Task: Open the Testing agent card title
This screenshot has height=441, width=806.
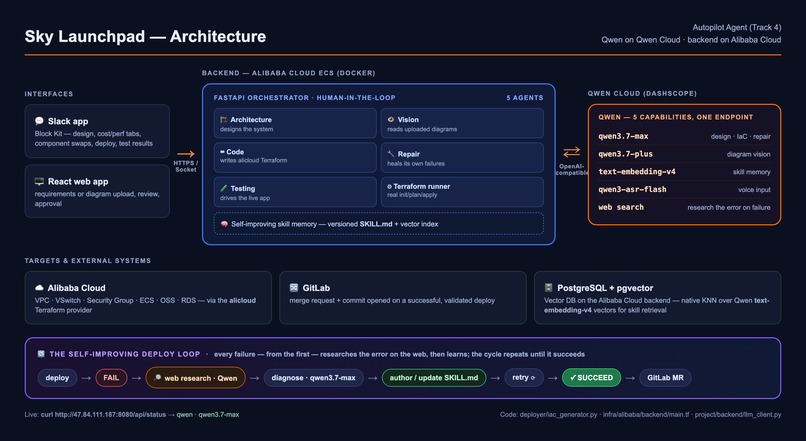Action: coord(243,188)
